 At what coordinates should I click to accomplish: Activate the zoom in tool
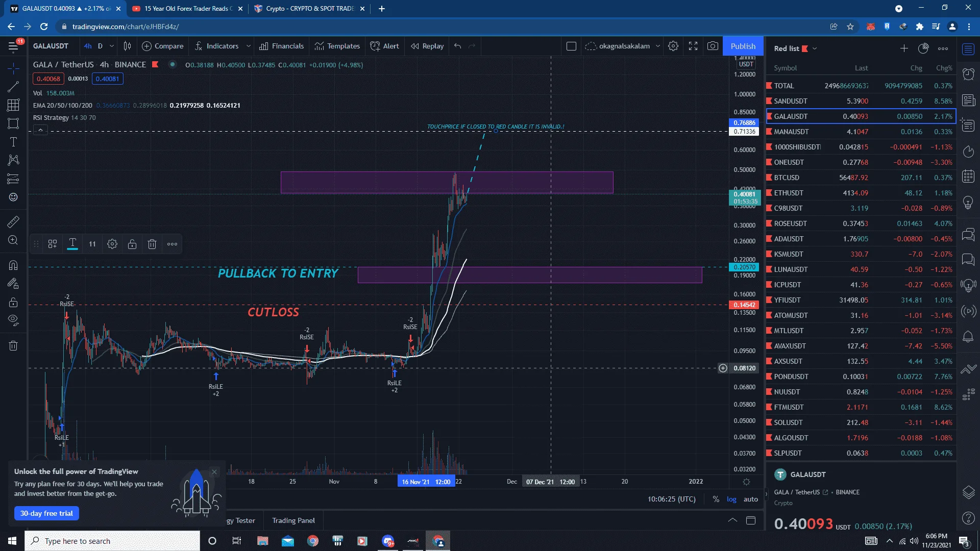[x=13, y=240]
